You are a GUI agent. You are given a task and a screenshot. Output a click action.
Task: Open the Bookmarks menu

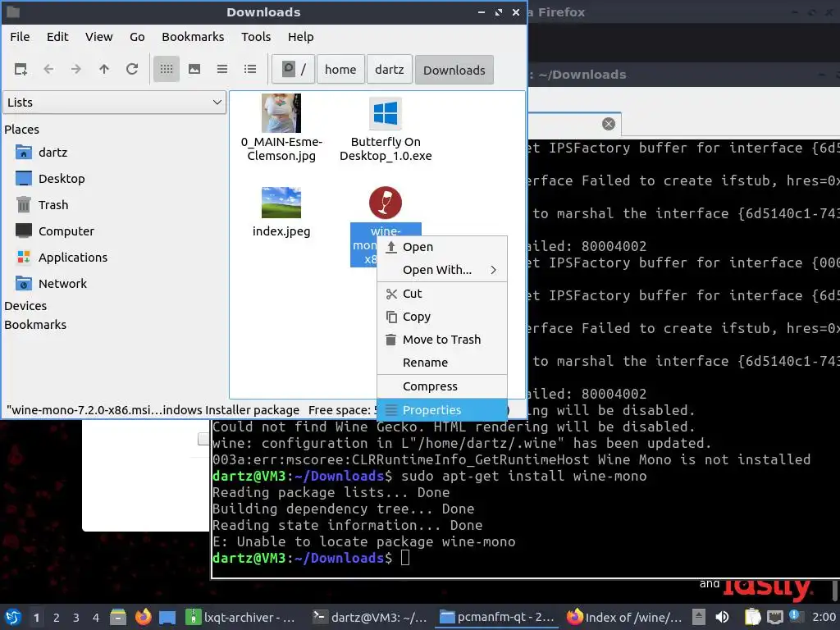(x=193, y=37)
